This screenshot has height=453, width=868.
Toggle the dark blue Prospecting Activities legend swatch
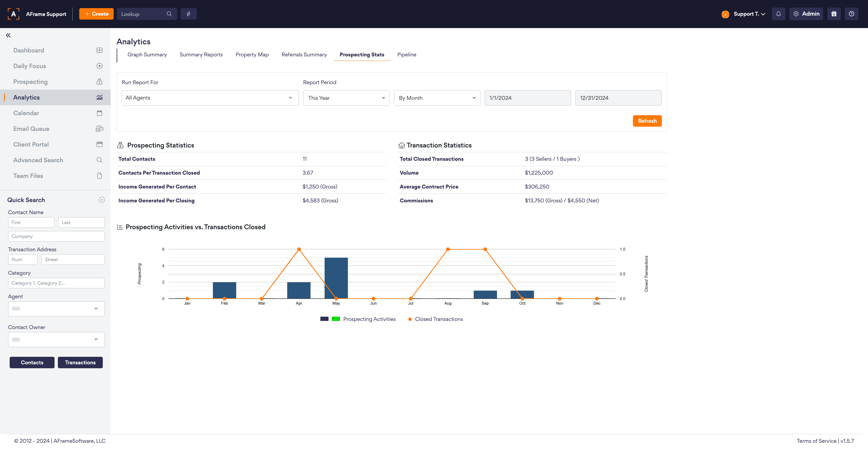(324, 319)
